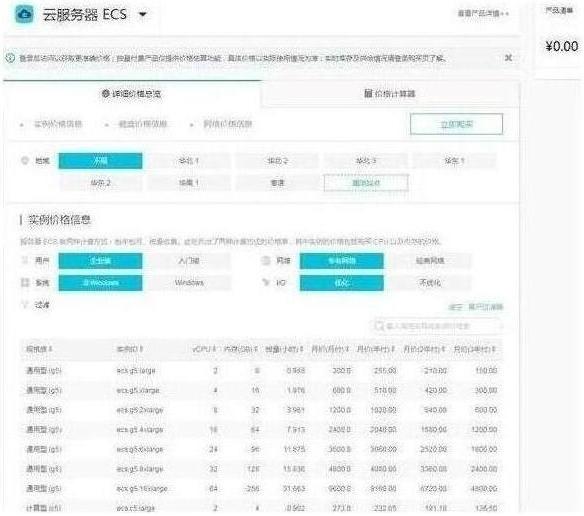Click the icon beside the IO label
This screenshot has height=516, width=584.
266,282
